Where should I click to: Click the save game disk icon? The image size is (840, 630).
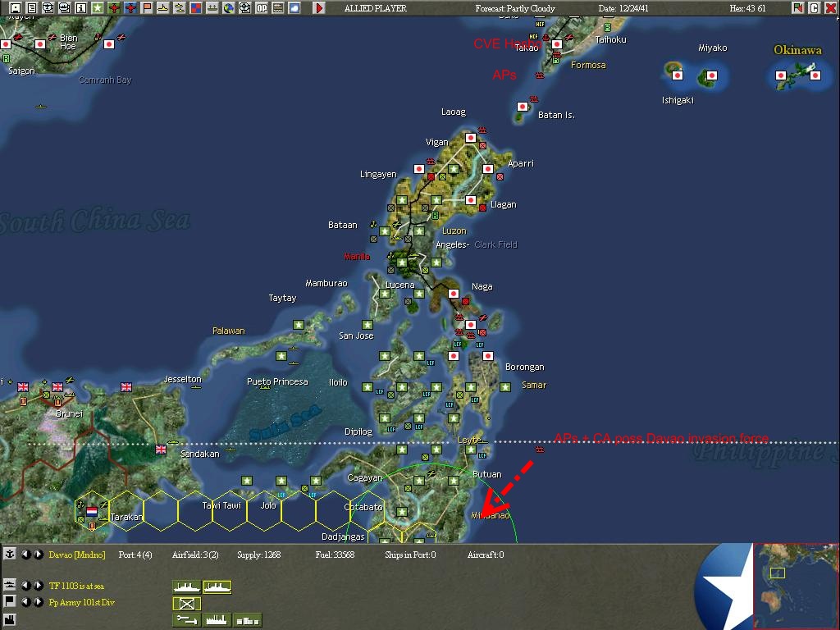click(x=15, y=8)
